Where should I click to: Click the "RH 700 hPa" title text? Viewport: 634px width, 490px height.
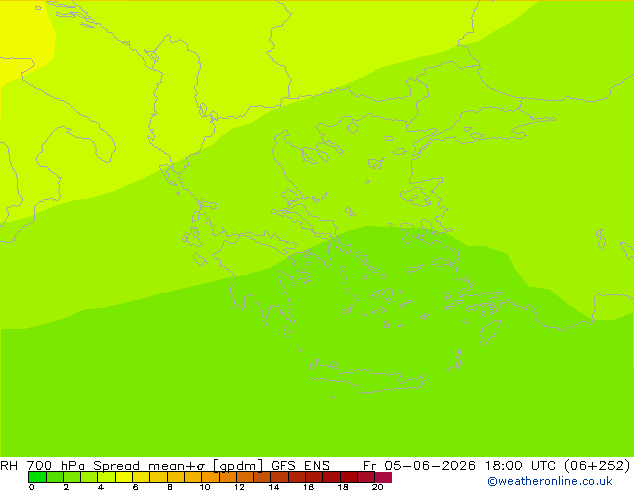tap(42, 465)
